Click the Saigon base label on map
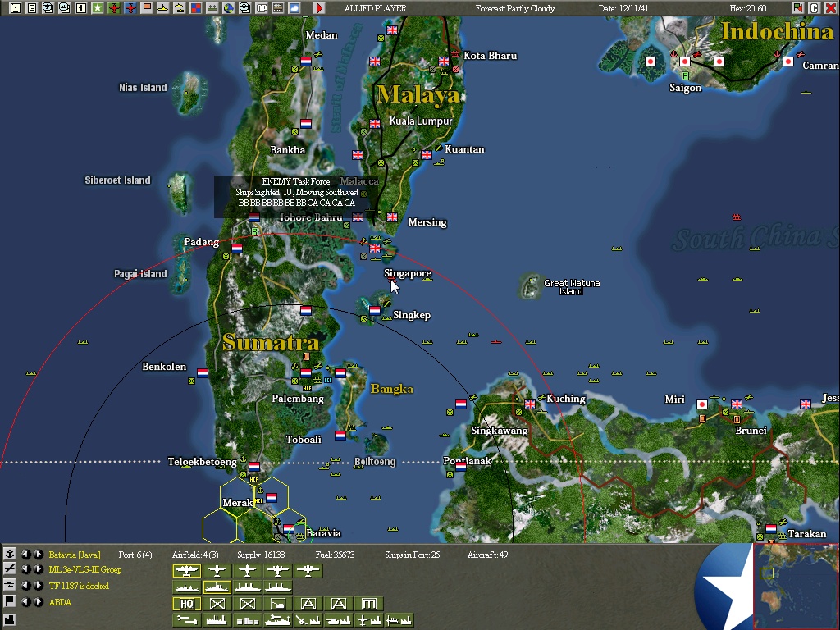The image size is (840, 630). [685, 87]
